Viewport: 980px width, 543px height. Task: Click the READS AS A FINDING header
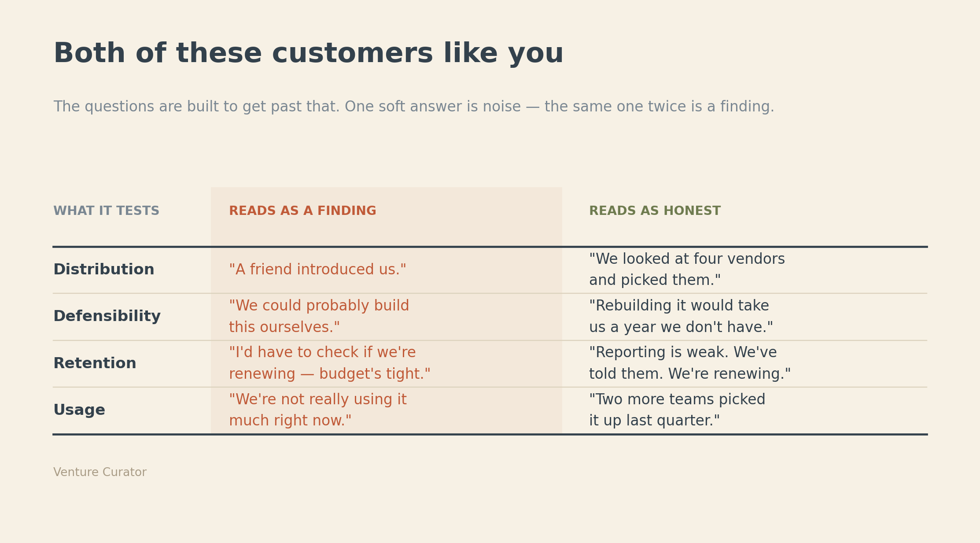(x=302, y=211)
